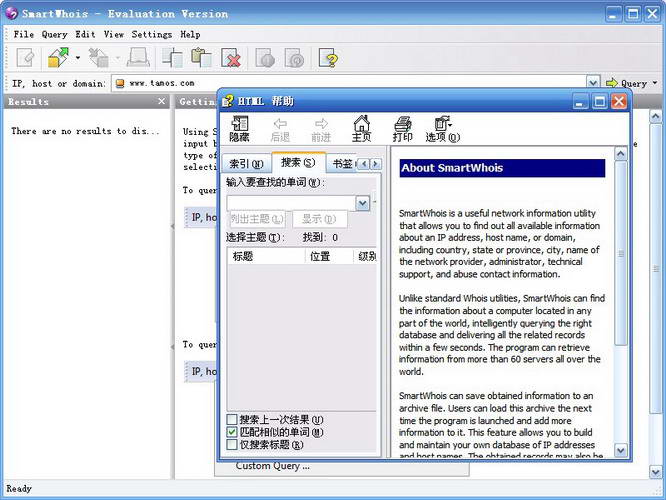The image size is (666, 500).
Task: Uncheck 匹配相似的单词 checkbox
Action: (232, 432)
